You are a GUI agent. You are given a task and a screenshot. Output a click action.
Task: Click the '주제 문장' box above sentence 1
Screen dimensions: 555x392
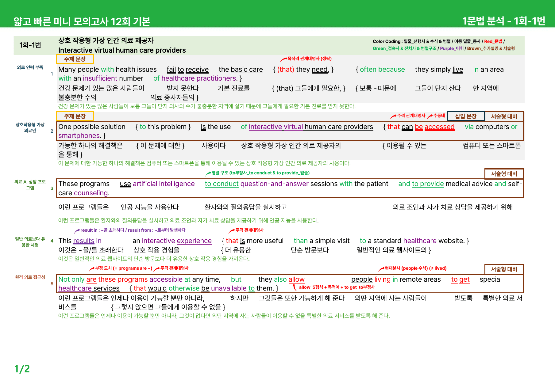(75, 59)
